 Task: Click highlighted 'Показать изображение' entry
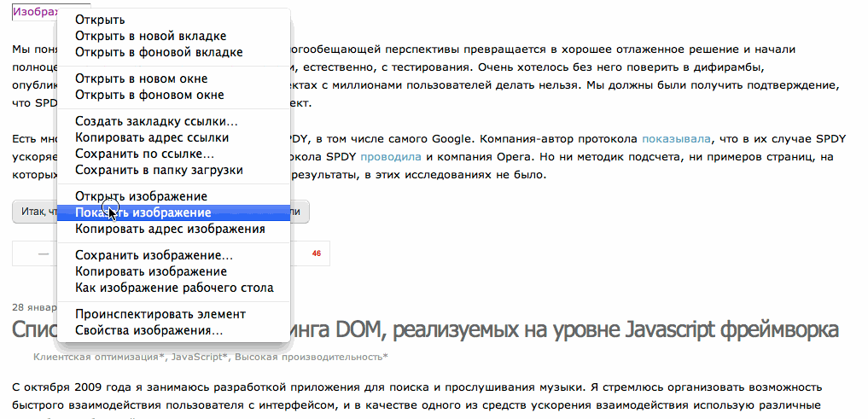174,212
